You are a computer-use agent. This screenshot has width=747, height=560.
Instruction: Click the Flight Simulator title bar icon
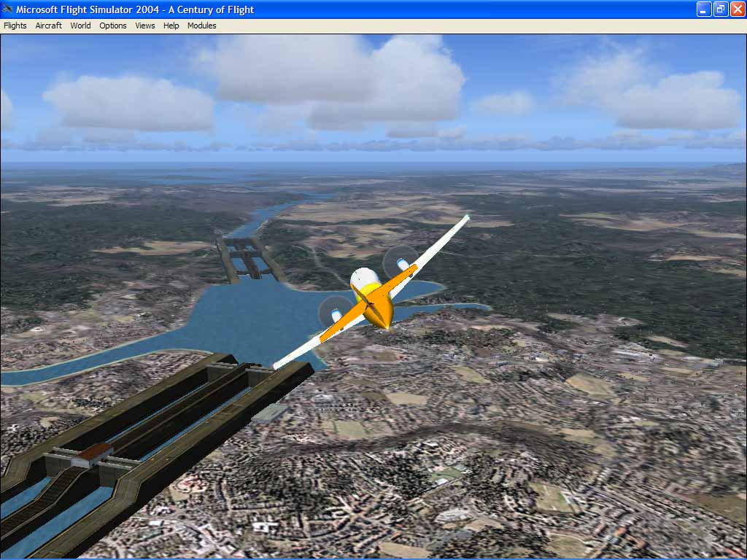pos(7,9)
